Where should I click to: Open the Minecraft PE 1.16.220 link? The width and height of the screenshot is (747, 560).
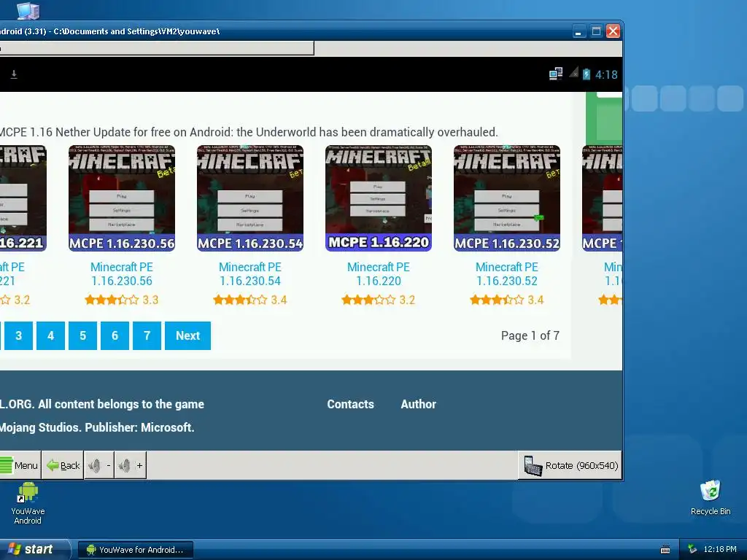coord(379,274)
